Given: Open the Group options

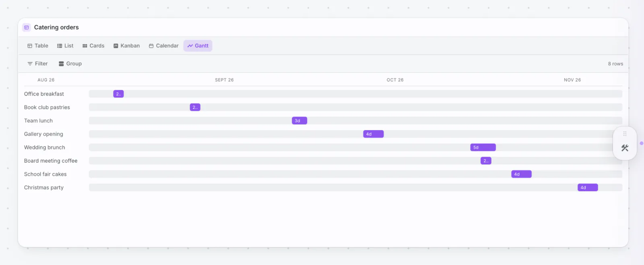Looking at the screenshot, I should pos(70,64).
